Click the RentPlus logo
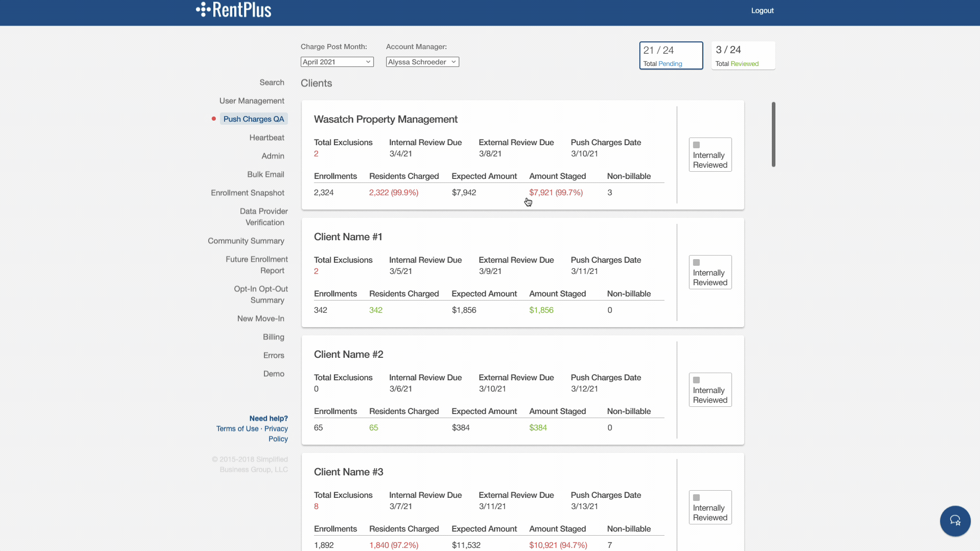The width and height of the screenshot is (980, 551). [x=234, y=10]
